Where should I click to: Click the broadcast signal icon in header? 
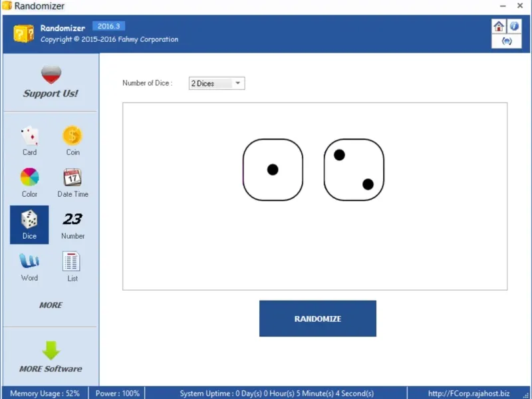507,41
